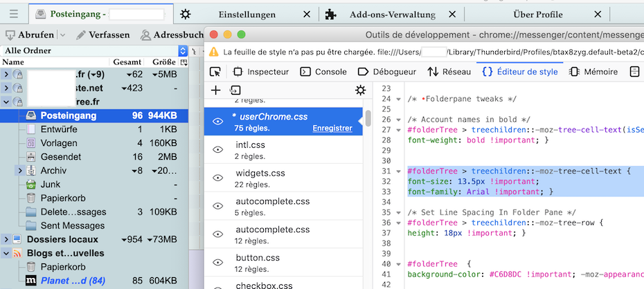Toggle the eye icon for intl.css
Viewport: 644px width, 289px height.
[x=218, y=150]
